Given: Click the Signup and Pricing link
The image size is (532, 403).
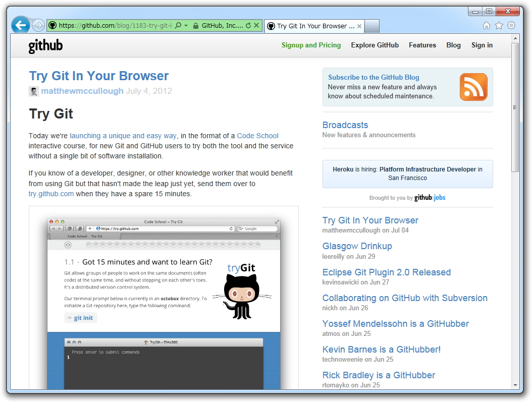Looking at the screenshot, I should click(311, 45).
